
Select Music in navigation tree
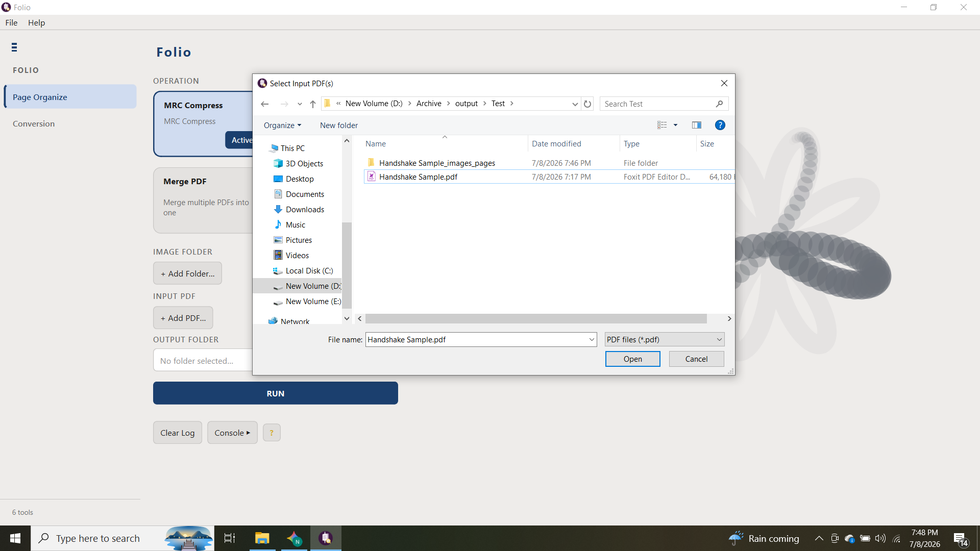tap(295, 224)
